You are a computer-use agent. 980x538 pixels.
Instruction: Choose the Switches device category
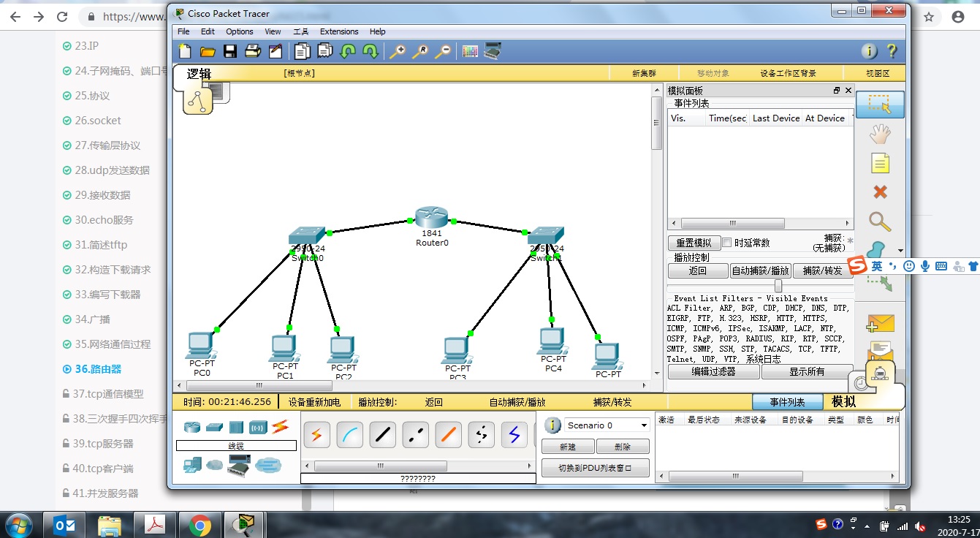coord(214,427)
